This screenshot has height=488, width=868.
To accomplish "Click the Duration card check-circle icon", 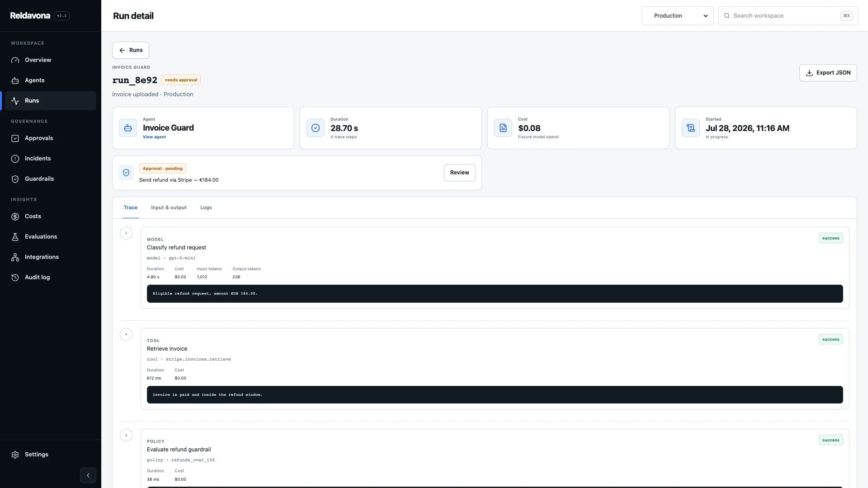I will tap(316, 128).
